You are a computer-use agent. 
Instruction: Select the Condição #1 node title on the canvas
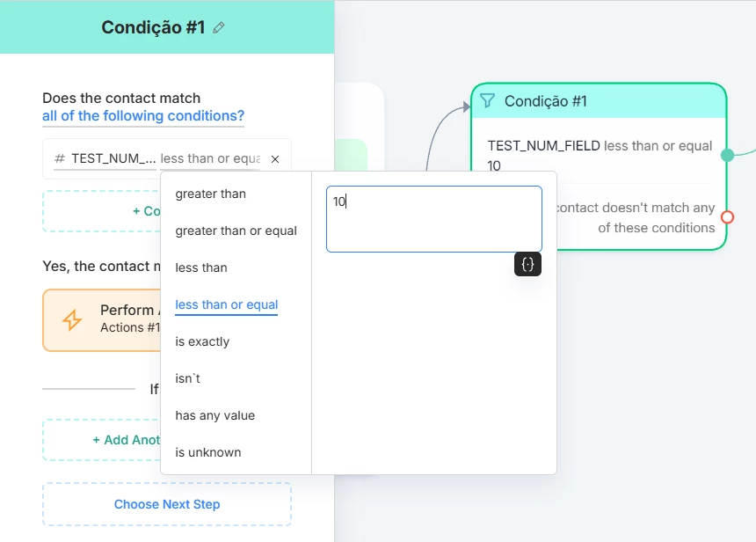click(x=545, y=101)
